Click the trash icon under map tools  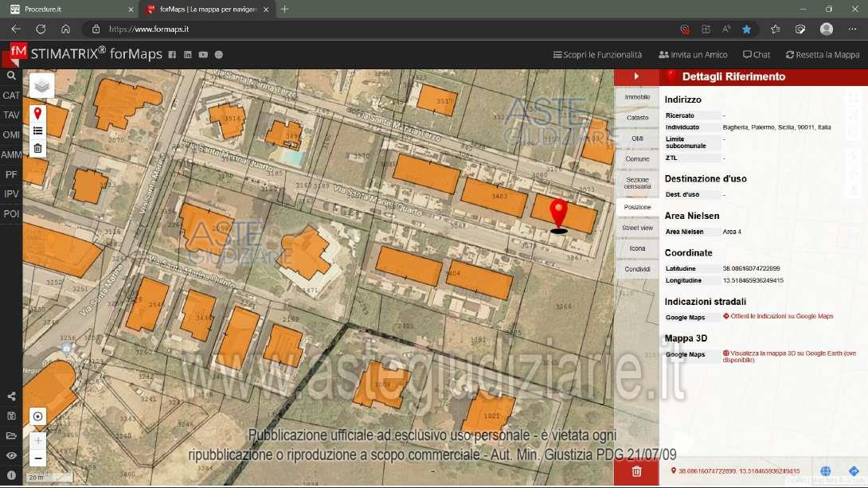(37, 149)
